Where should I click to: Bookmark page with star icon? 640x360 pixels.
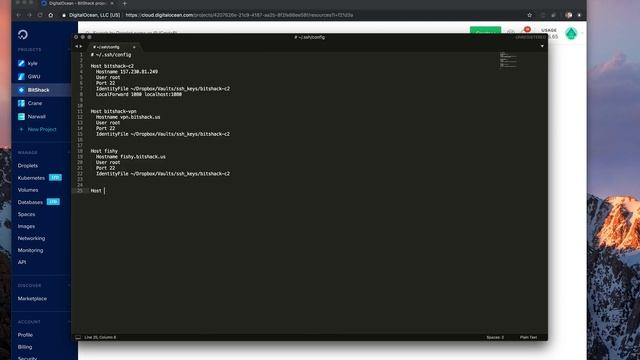pos(529,15)
